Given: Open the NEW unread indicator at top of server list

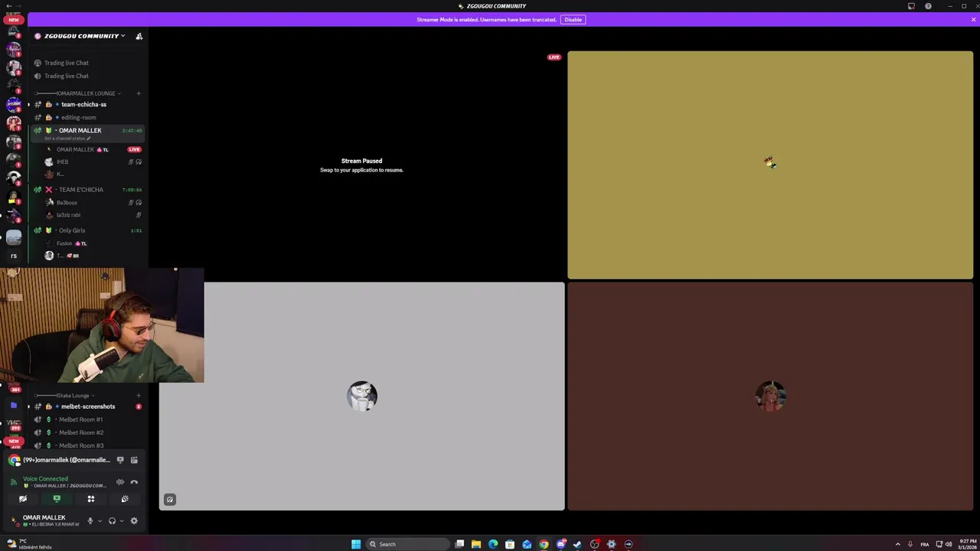Looking at the screenshot, I should [13, 19].
